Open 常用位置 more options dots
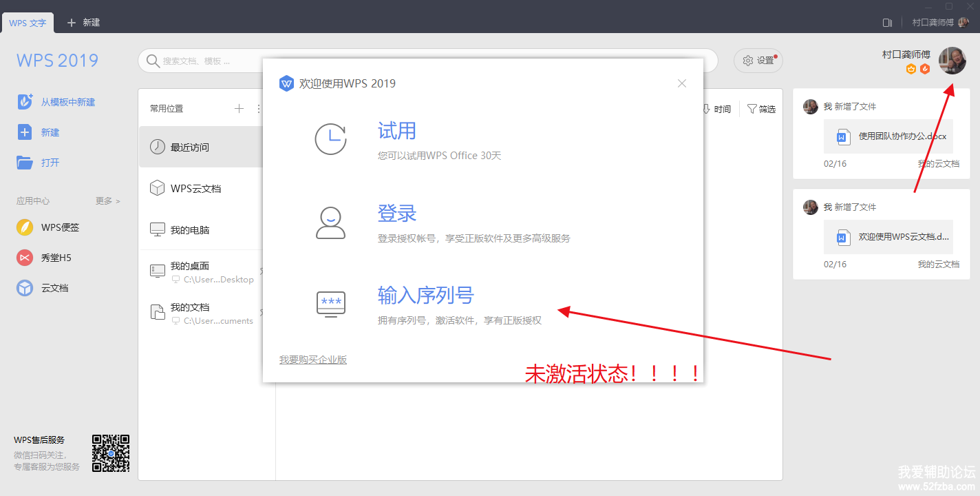 [259, 108]
